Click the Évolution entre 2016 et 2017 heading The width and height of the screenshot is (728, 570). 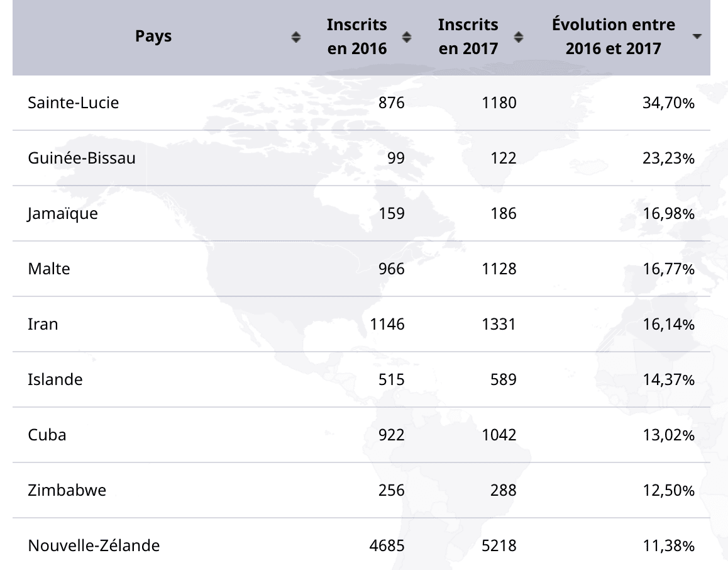pos(613,36)
